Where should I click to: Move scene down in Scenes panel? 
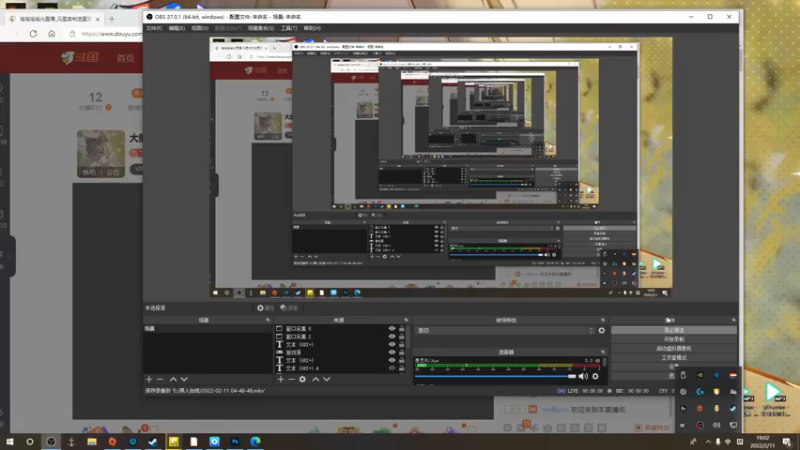click(184, 379)
